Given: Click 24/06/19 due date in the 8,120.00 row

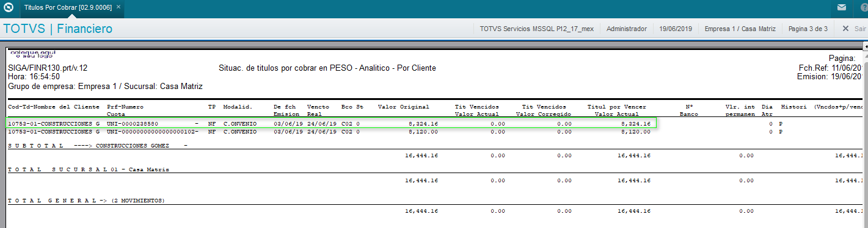Looking at the screenshot, I should 321,132.
